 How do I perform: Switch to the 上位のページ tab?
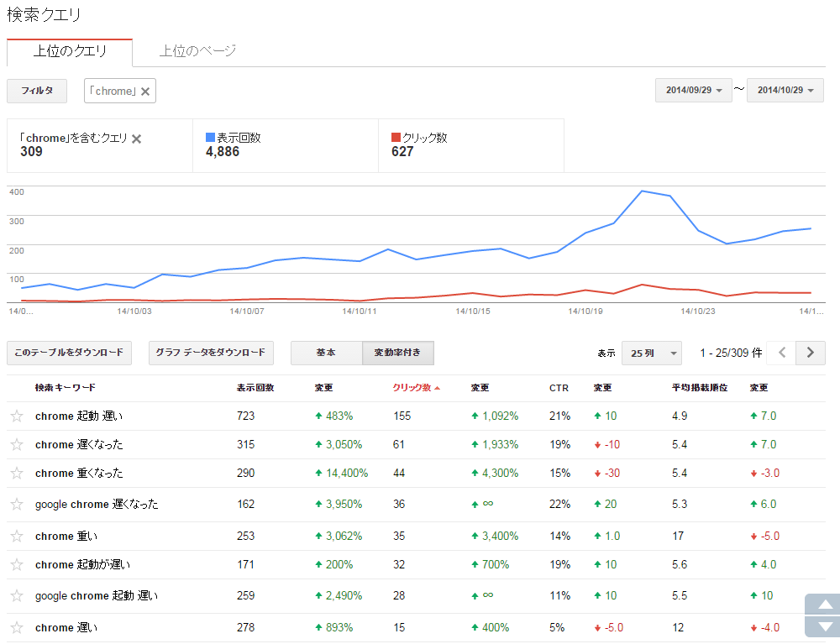(x=197, y=51)
